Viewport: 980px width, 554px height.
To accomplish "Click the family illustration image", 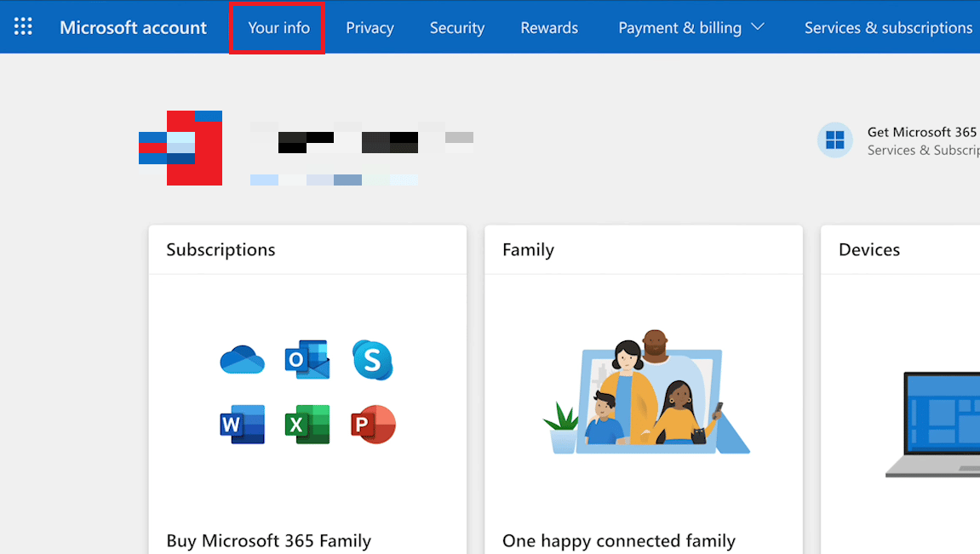I will 646,391.
